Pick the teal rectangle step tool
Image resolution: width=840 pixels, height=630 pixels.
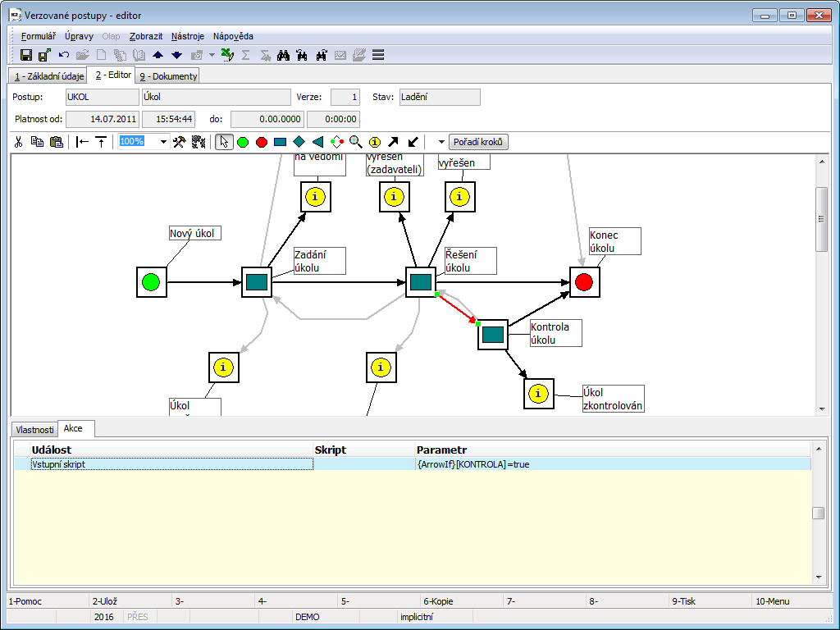click(281, 142)
